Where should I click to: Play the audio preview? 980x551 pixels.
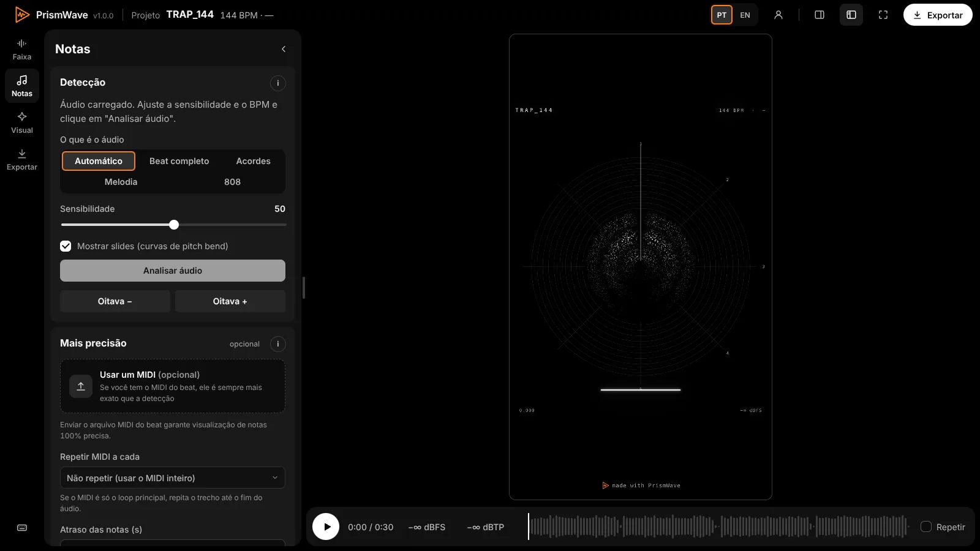326,527
